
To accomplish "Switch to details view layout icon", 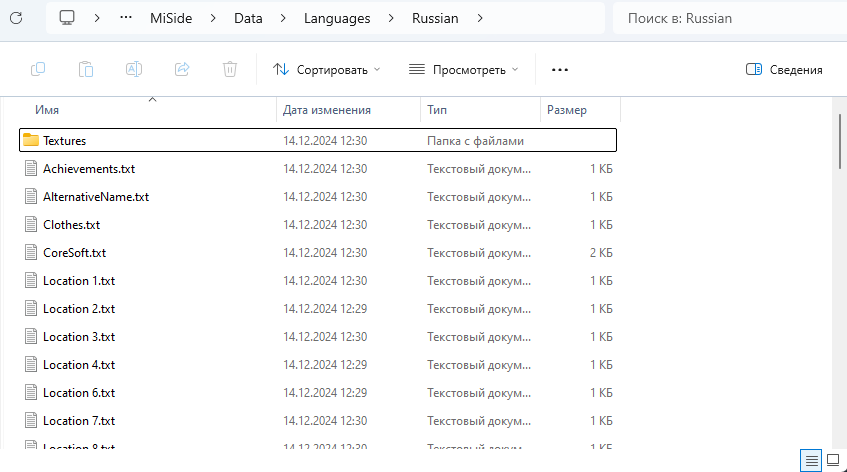I will pos(812,460).
